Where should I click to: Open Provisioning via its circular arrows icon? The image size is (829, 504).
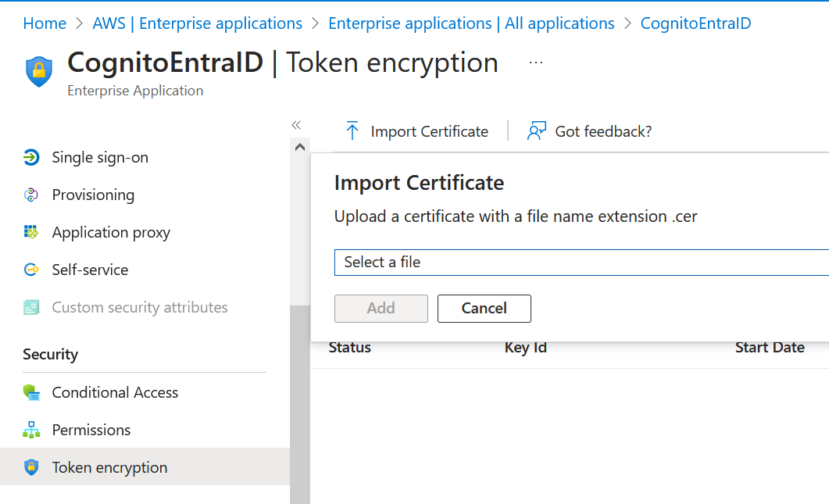coord(31,195)
